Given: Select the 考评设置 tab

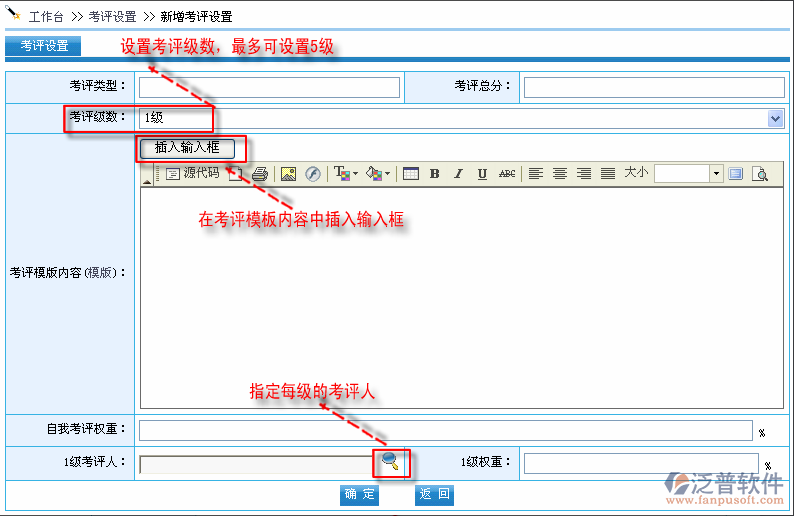Looking at the screenshot, I should coord(43,46).
